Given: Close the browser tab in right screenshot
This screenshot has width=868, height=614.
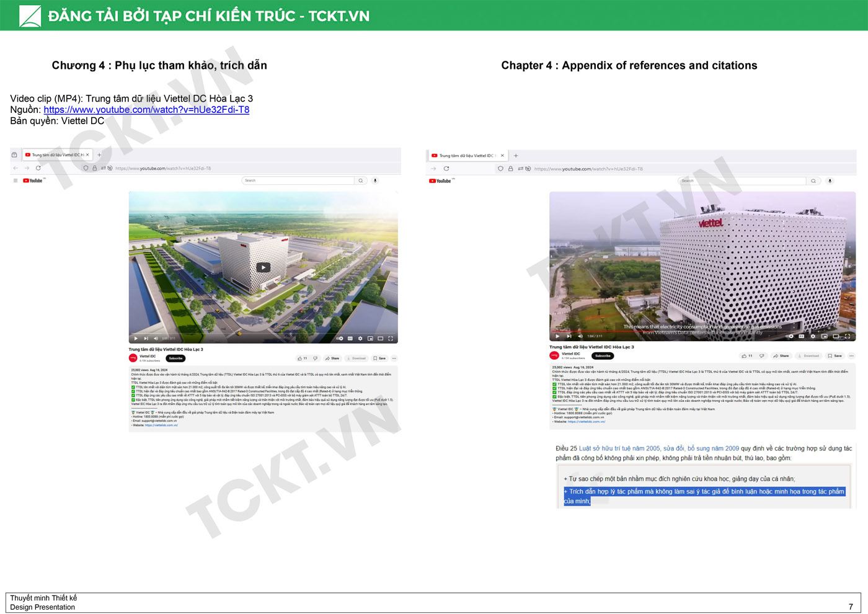Looking at the screenshot, I should click(502, 156).
